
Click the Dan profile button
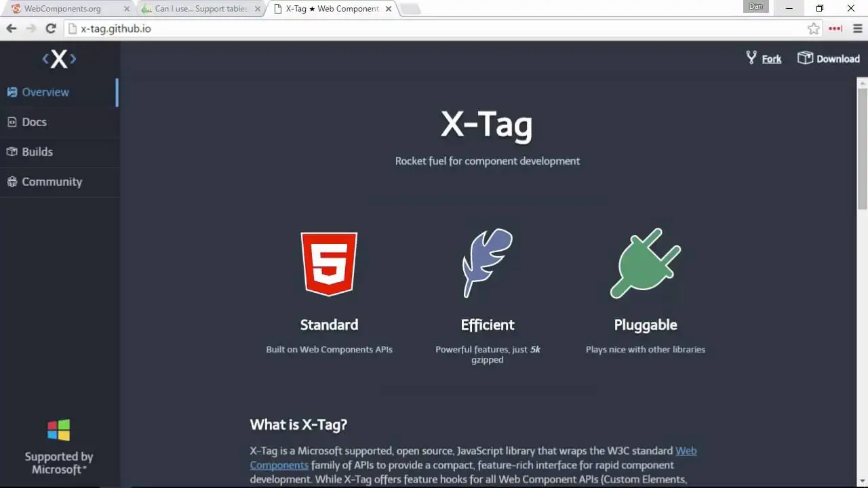click(756, 7)
